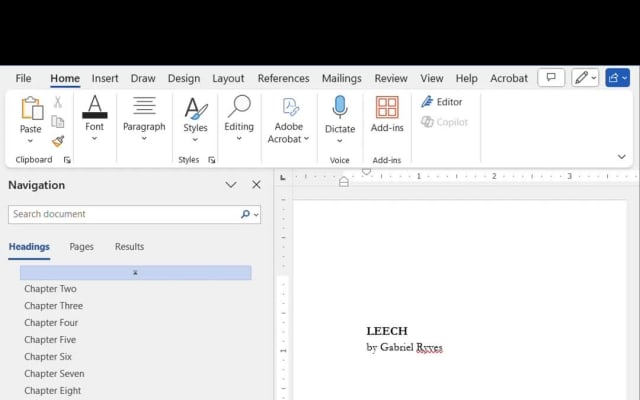The width and height of the screenshot is (640, 400).
Task: Open Adobe Acrobat options
Action: (289, 120)
